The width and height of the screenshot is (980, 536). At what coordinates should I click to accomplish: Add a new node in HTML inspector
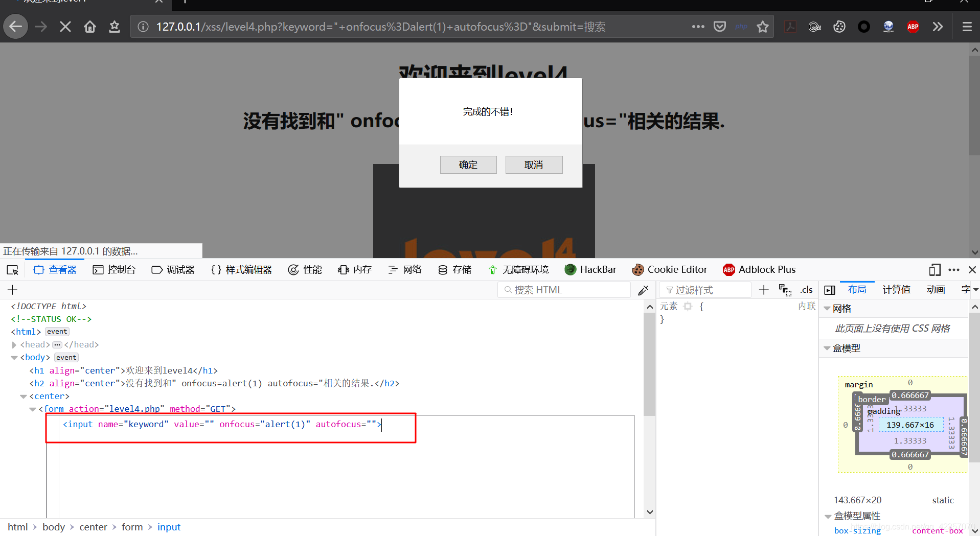click(13, 290)
